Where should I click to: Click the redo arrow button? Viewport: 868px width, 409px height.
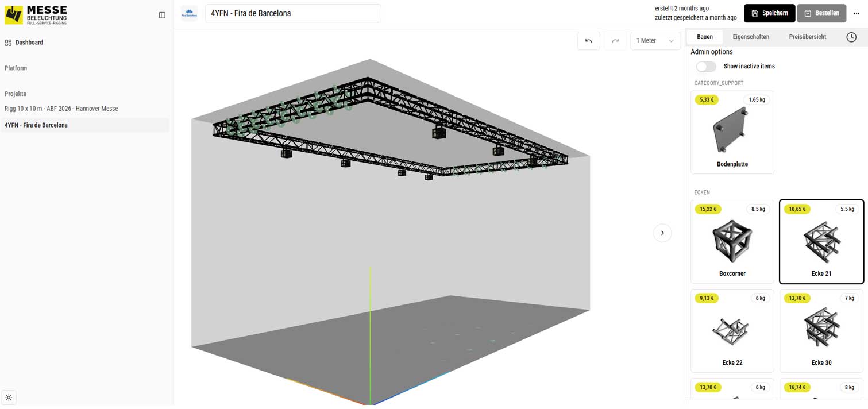(615, 41)
